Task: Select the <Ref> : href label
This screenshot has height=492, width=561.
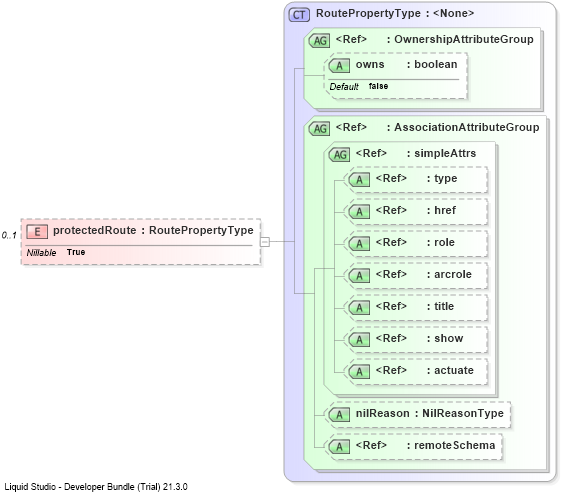Action: tap(416, 210)
